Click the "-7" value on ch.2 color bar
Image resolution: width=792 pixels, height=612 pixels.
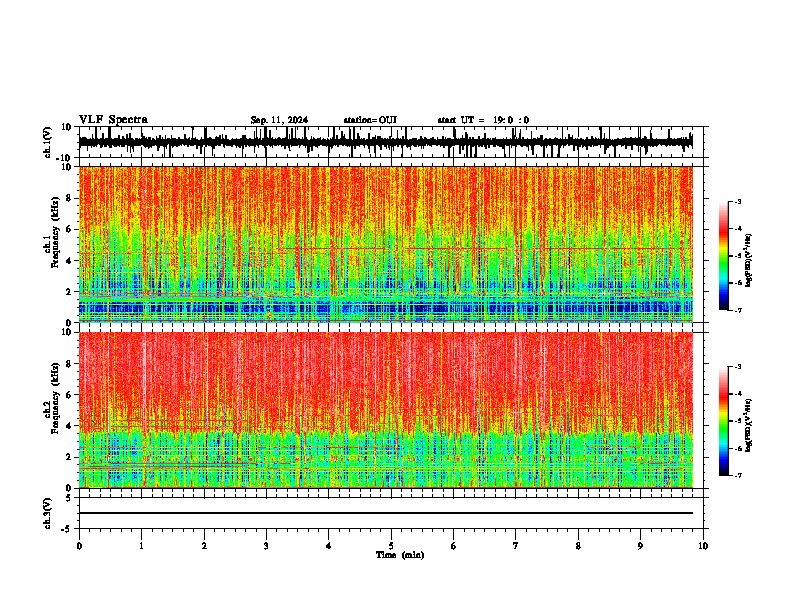point(737,475)
